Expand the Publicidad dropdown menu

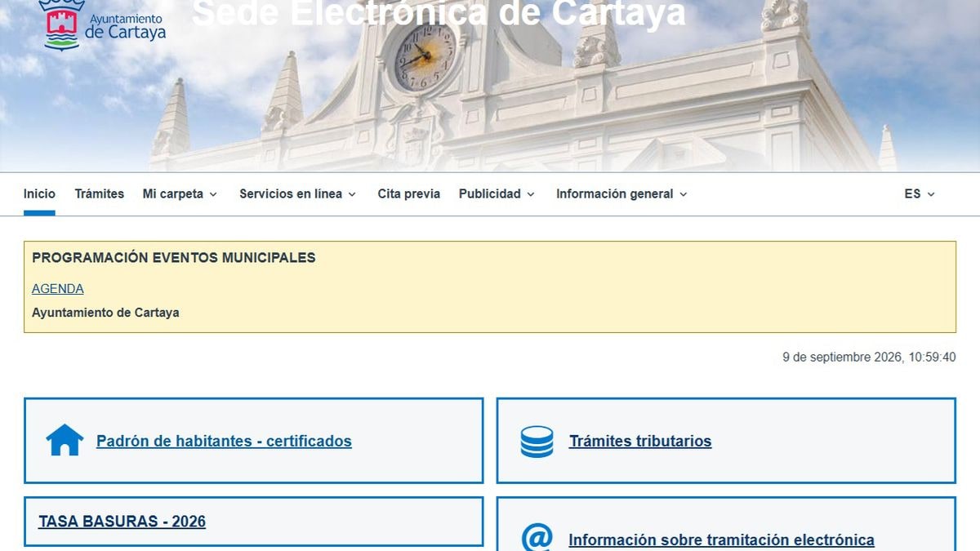pos(497,193)
